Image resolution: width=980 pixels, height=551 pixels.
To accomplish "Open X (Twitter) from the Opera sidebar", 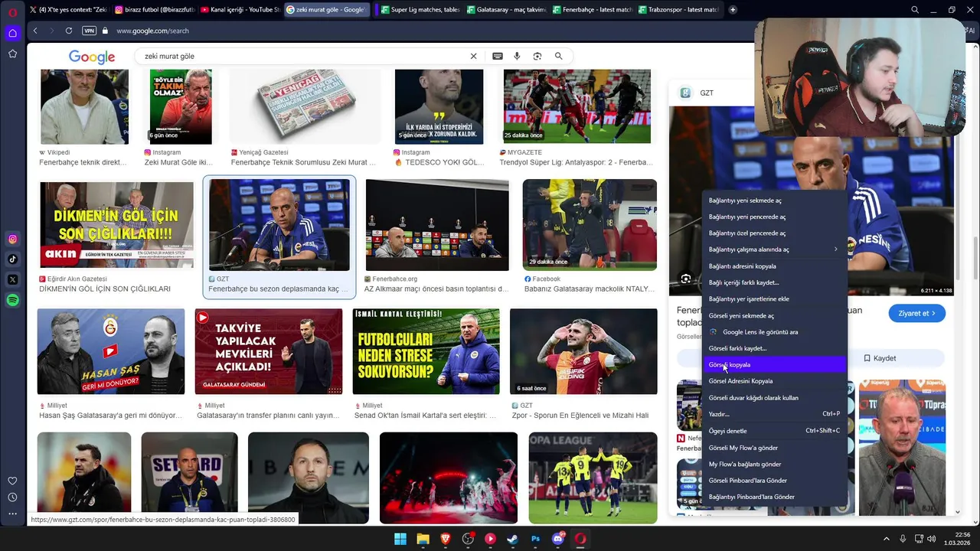I will [x=12, y=280].
